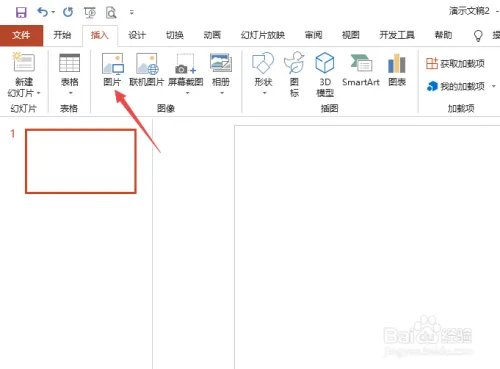Undo the last action
The image size is (500, 369).
[x=42, y=12]
